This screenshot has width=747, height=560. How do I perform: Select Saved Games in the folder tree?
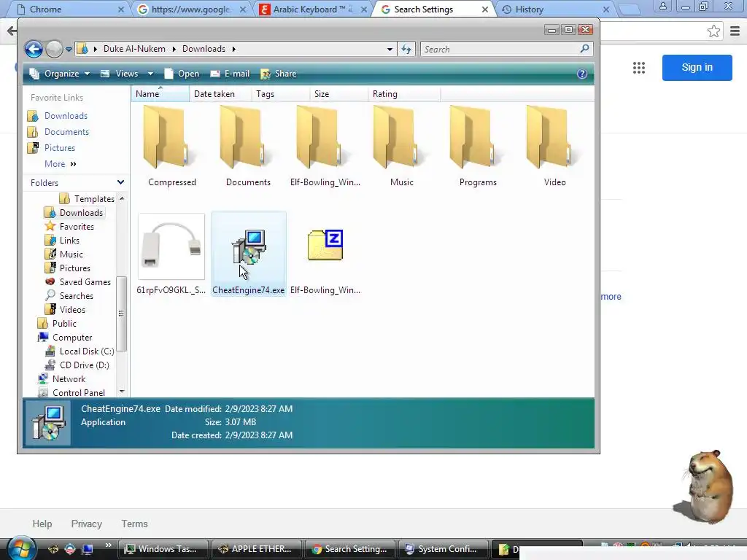point(85,282)
